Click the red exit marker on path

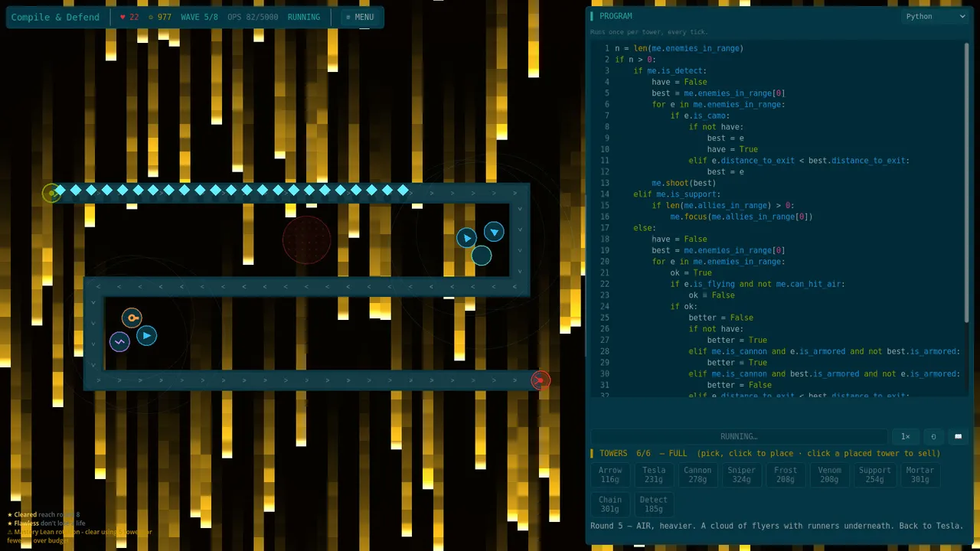point(541,380)
